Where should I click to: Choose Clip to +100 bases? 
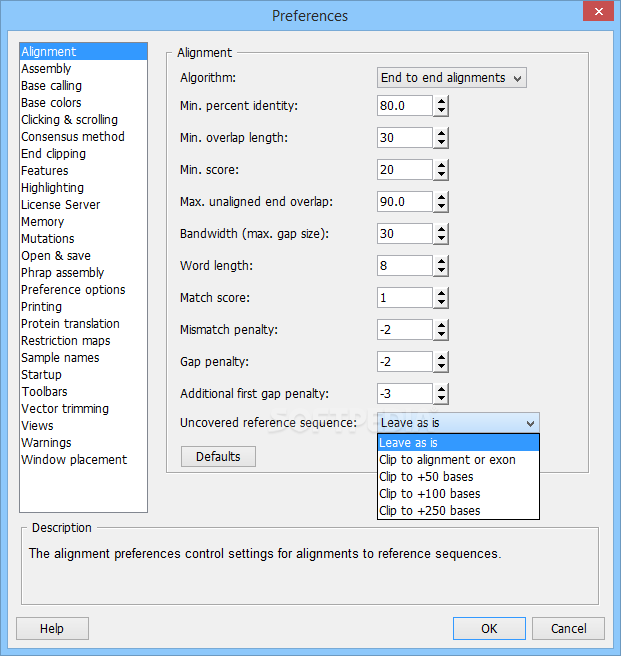[x=458, y=494]
